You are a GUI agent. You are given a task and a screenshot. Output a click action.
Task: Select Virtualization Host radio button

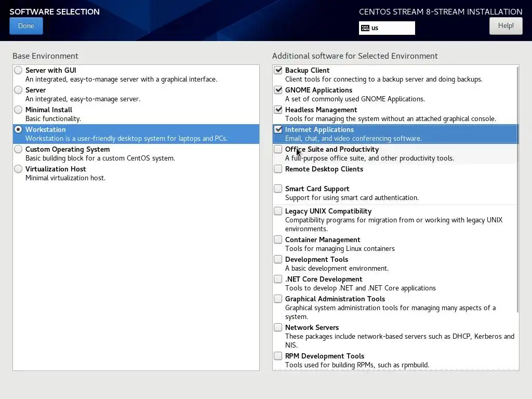(x=18, y=169)
